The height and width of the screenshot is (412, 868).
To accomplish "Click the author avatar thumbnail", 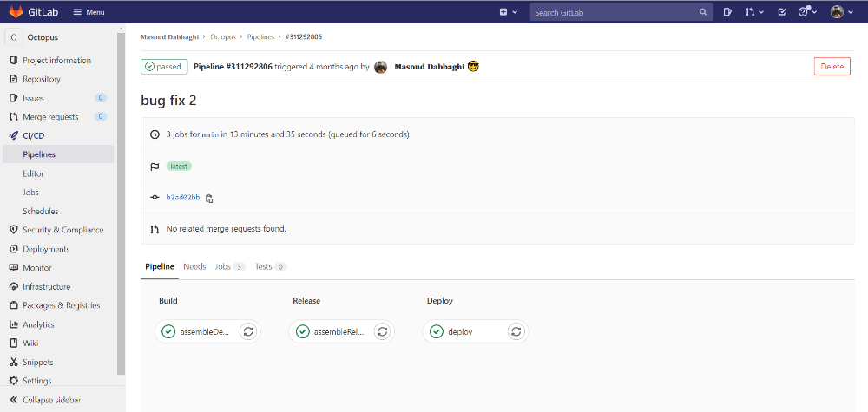I will [x=380, y=67].
